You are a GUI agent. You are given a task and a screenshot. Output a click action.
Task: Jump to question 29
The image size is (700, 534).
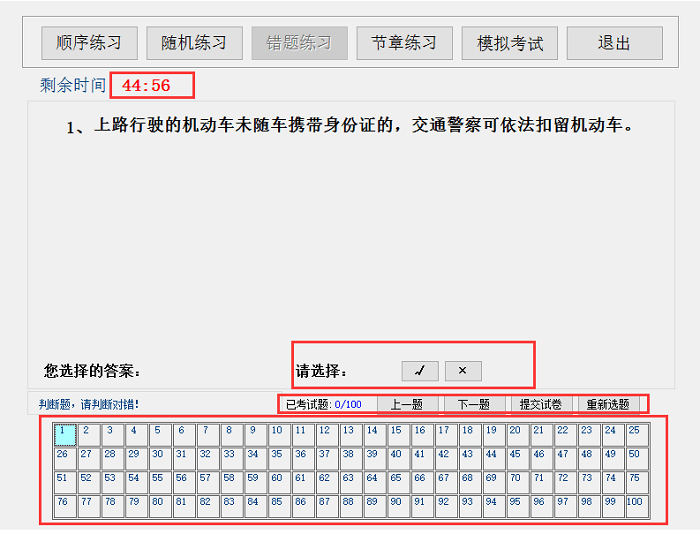(x=137, y=459)
